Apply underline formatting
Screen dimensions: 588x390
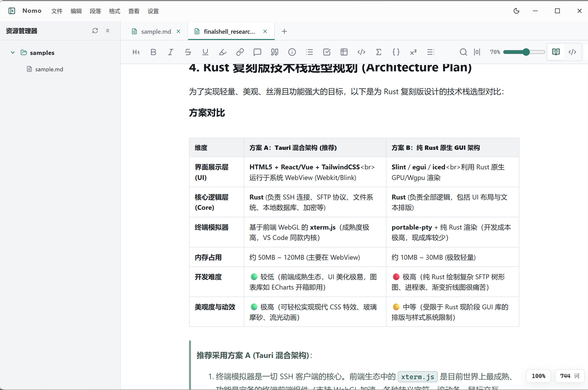click(x=205, y=52)
